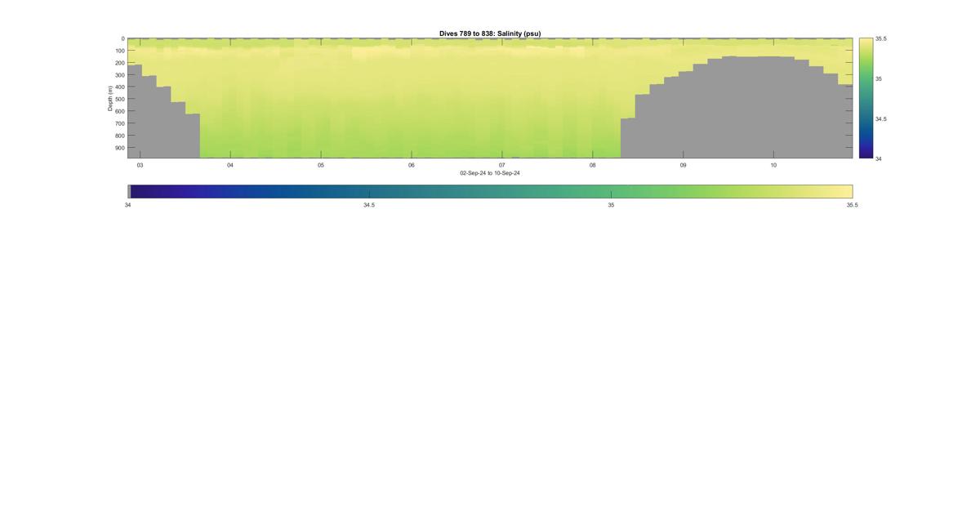Image resolution: width=980 pixels, height=508 pixels.
Task: Click the salinity section plot area
Action: tap(490, 98)
